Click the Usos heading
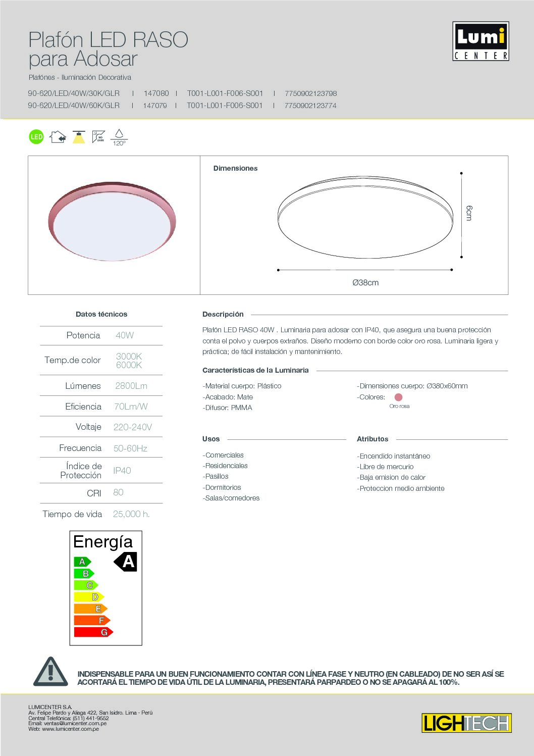 [x=211, y=439]
